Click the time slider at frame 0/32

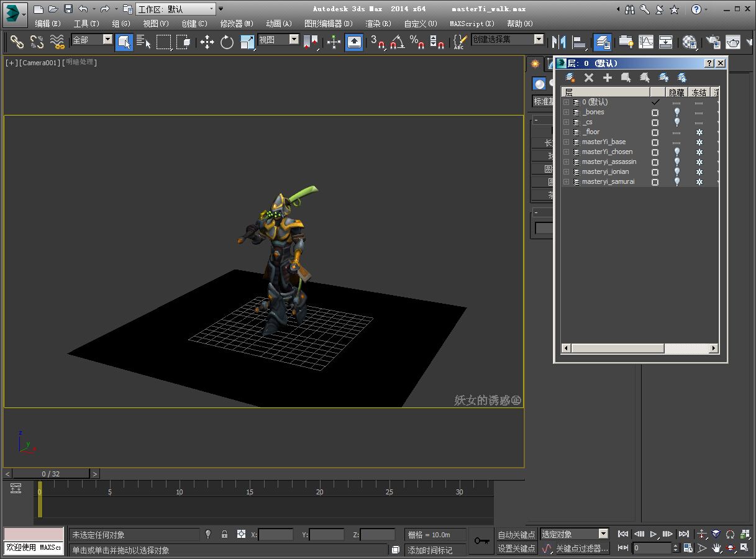pyautogui.click(x=51, y=474)
